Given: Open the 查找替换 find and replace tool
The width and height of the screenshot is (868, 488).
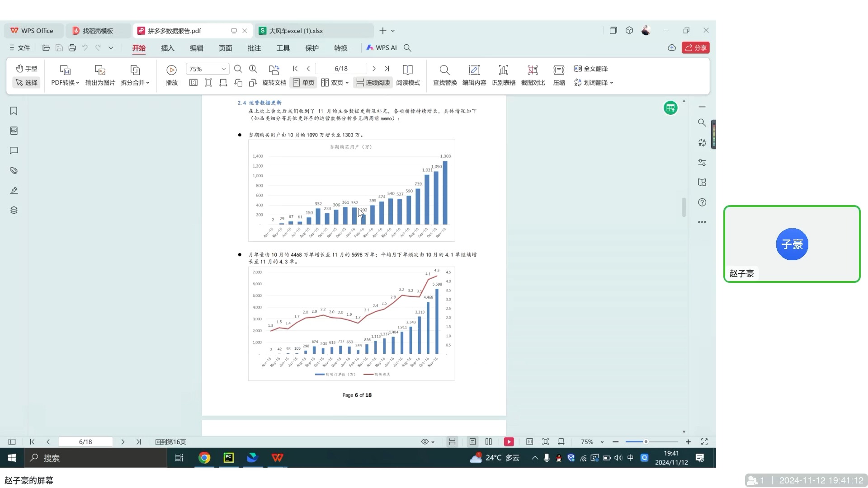Looking at the screenshot, I should [x=444, y=75].
